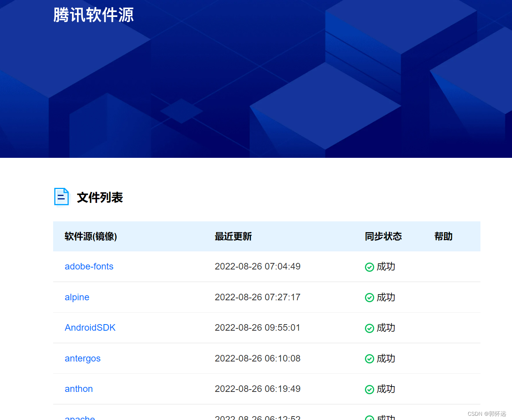Viewport: 512px width, 420px height.
Task: Click the 帮助 column header
Action: point(443,236)
